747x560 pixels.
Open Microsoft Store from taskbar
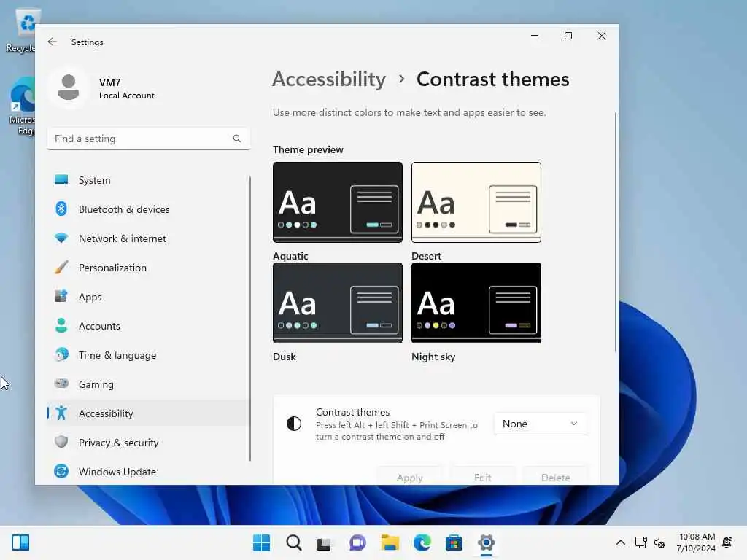(454, 542)
